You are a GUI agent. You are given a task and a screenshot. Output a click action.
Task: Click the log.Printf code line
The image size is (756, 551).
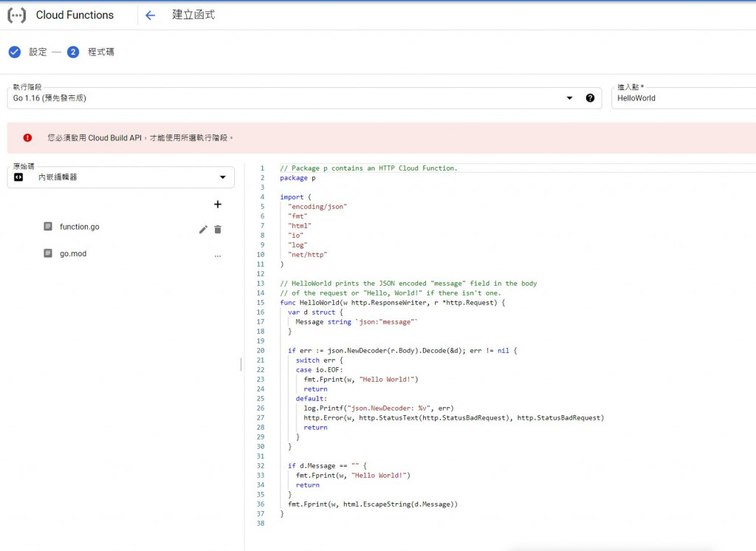click(x=379, y=408)
